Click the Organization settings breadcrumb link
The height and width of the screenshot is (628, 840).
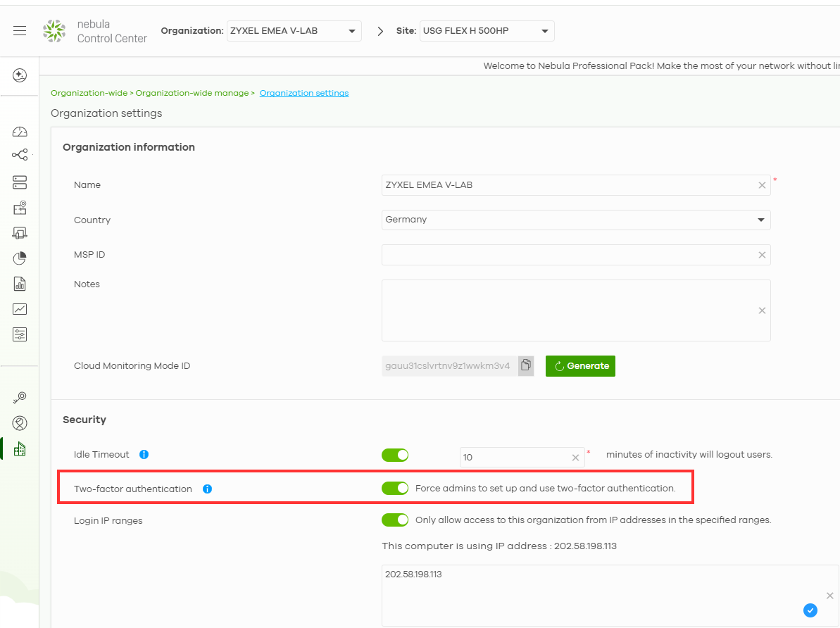(303, 93)
